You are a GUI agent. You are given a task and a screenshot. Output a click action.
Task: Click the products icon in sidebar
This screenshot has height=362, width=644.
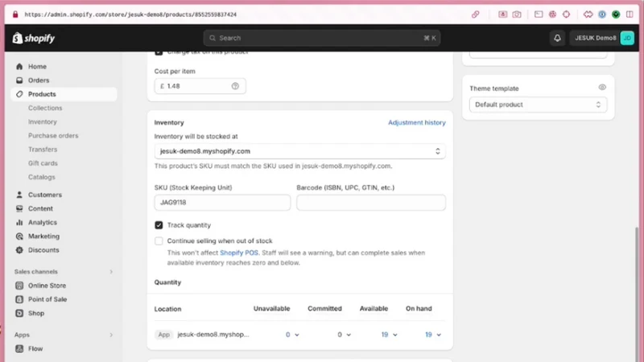19,94
